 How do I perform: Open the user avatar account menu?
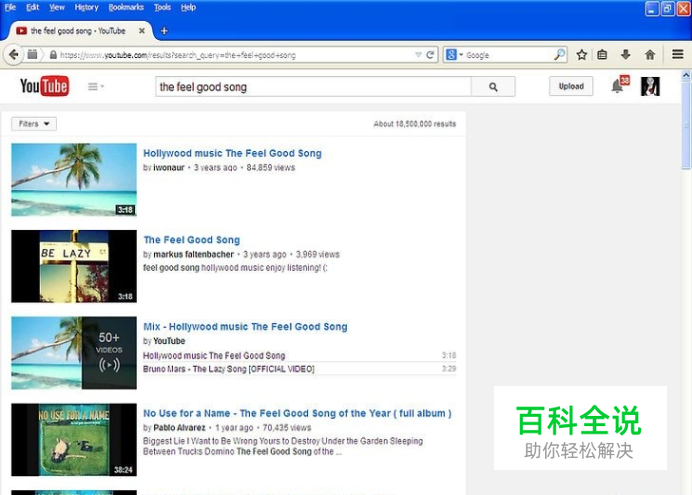650,86
